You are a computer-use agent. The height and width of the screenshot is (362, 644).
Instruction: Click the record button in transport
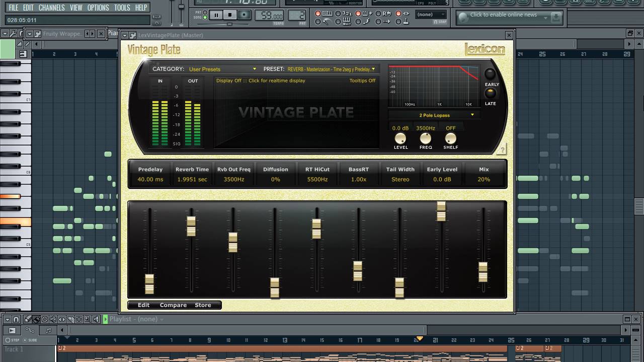tap(244, 15)
